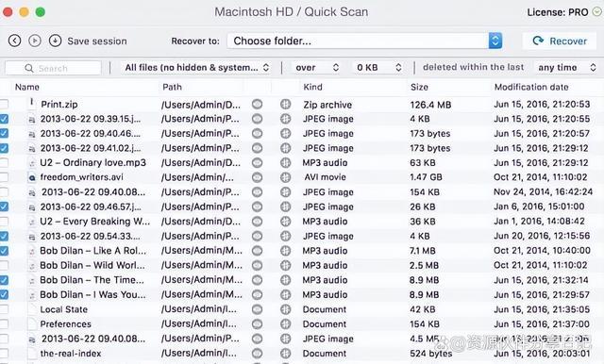Uncheck the 2013-06-22 09.41.02 image checkbox
604x364 pixels.
pos(4,148)
